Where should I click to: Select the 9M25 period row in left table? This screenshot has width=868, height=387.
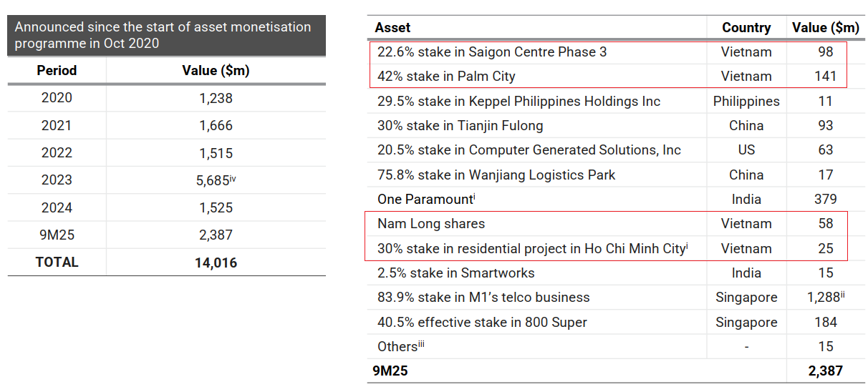pyautogui.click(x=57, y=235)
